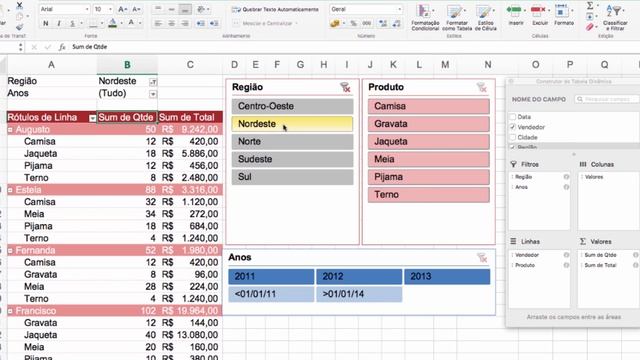Open Estilos de Célula gallery

pos(485,18)
